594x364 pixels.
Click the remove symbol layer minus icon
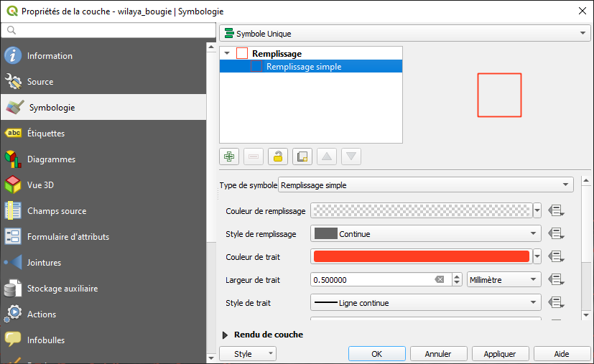[x=254, y=157]
